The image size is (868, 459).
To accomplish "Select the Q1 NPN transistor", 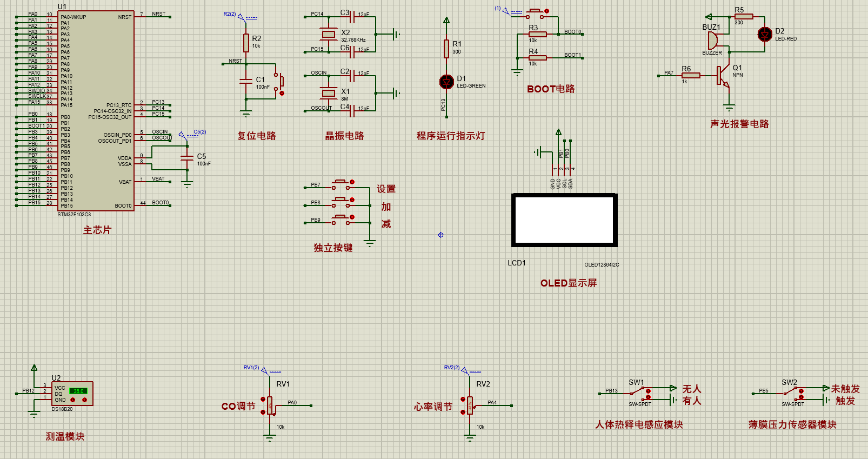I will [723, 76].
